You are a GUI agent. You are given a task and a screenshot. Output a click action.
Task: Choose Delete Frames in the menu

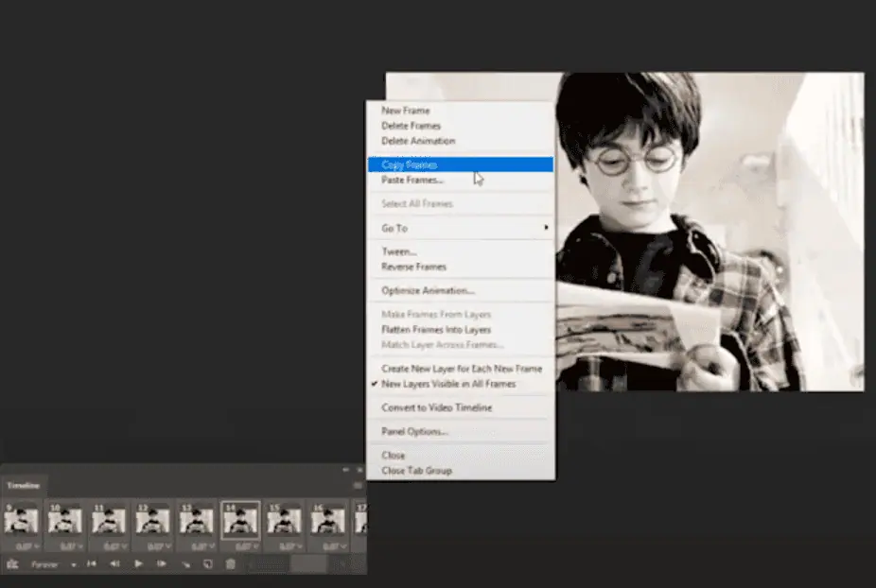coord(461,126)
